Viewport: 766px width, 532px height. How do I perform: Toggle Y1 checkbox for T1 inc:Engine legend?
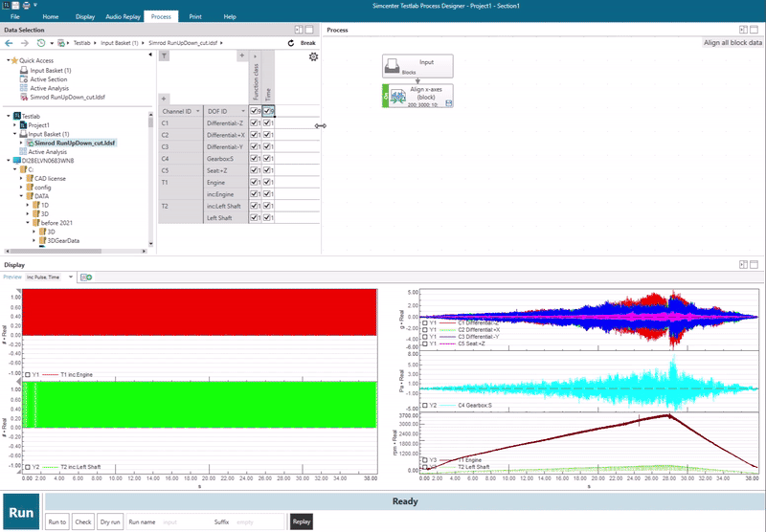click(x=28, y=375)
